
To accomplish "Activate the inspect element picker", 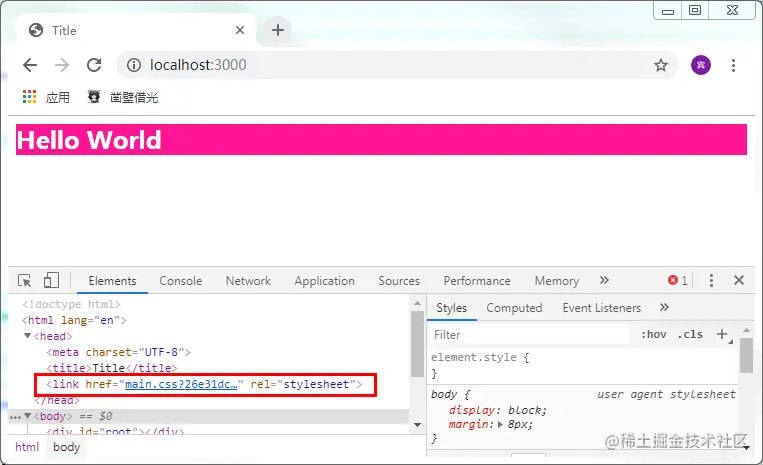I will 24,281.
